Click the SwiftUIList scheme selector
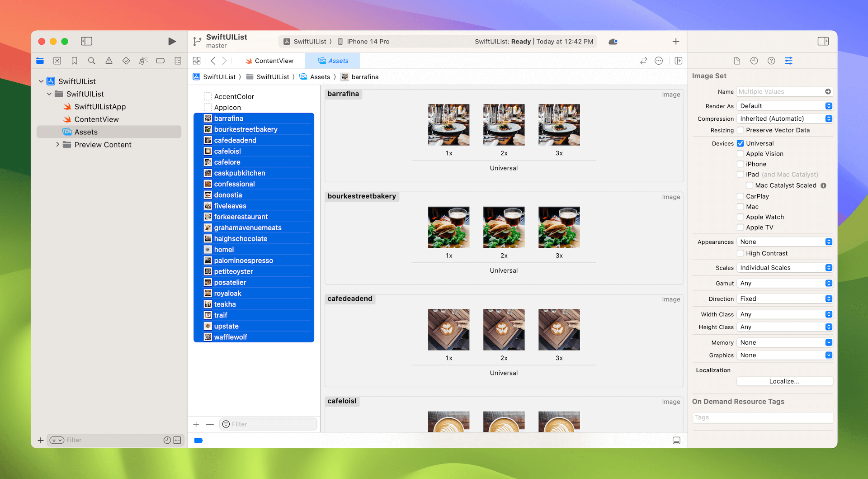This screenshot has height=479, width=868. (x=305, y=42)
